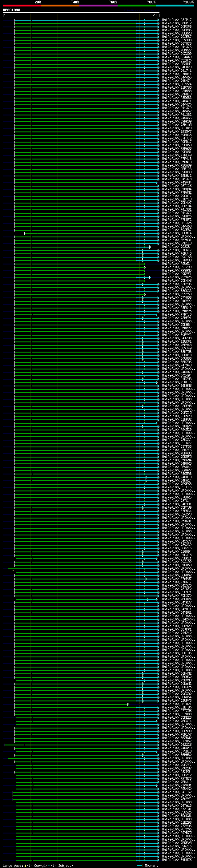Click the red 20% identity legend segment
197x868 pixels.
point(22,6)
